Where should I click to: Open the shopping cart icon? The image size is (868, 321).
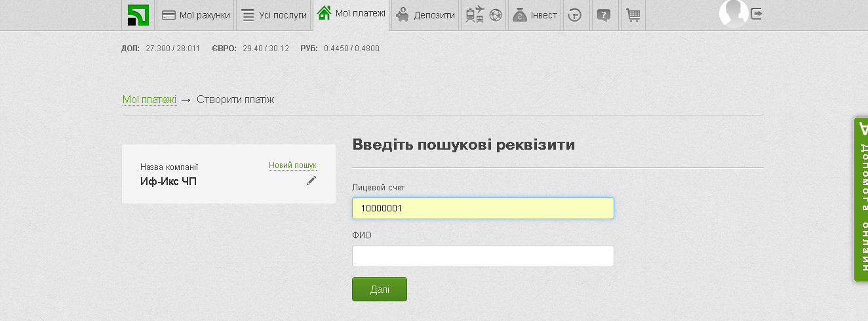tap(633, 15)
